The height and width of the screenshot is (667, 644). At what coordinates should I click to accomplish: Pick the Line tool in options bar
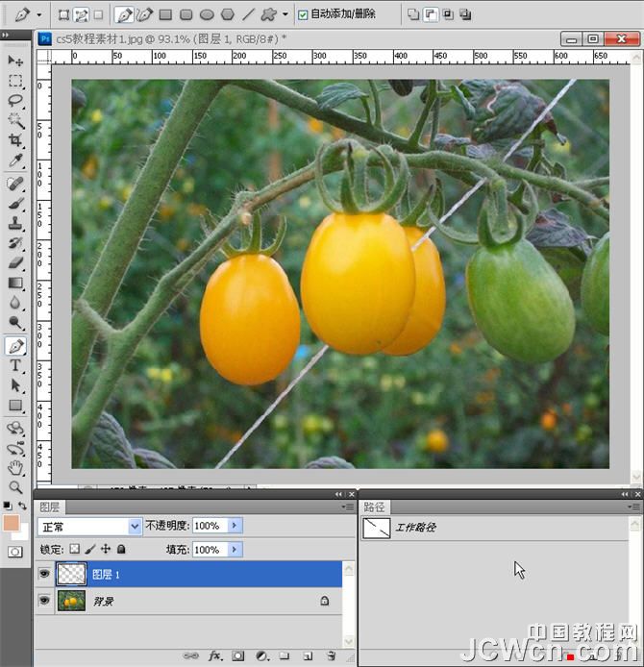(x=248, y=15)
